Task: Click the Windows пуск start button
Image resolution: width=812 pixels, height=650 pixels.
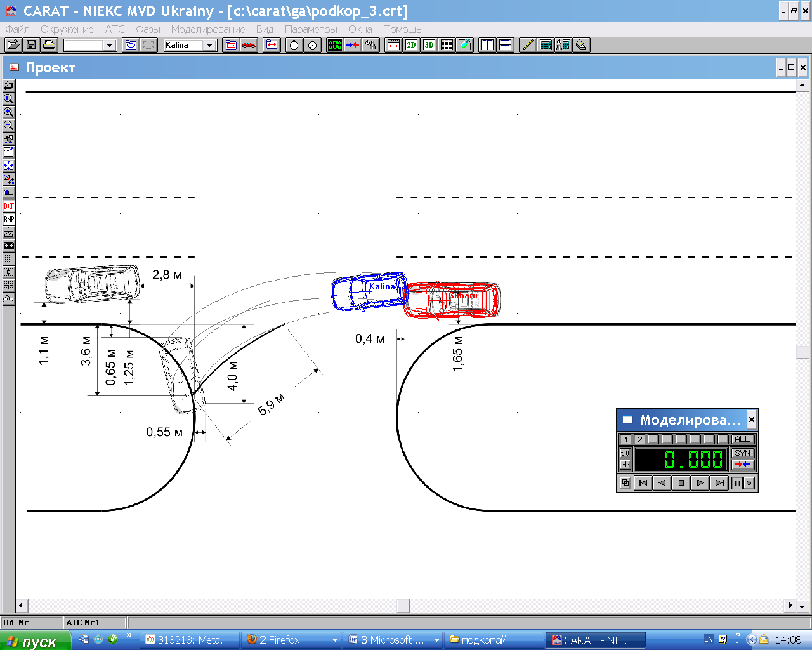Action: [x=35, y=640]
